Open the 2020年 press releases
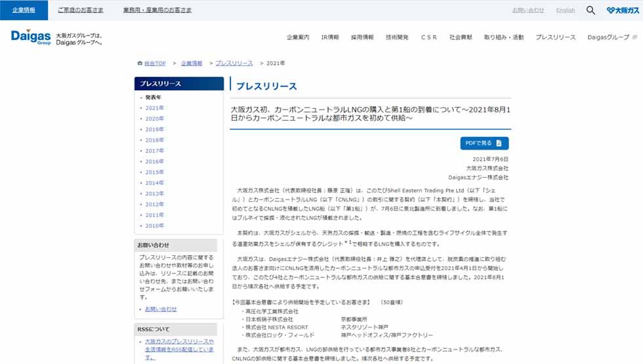Viewport: 643px width, 364px height. pyautogui.click(x=155, y=119)
